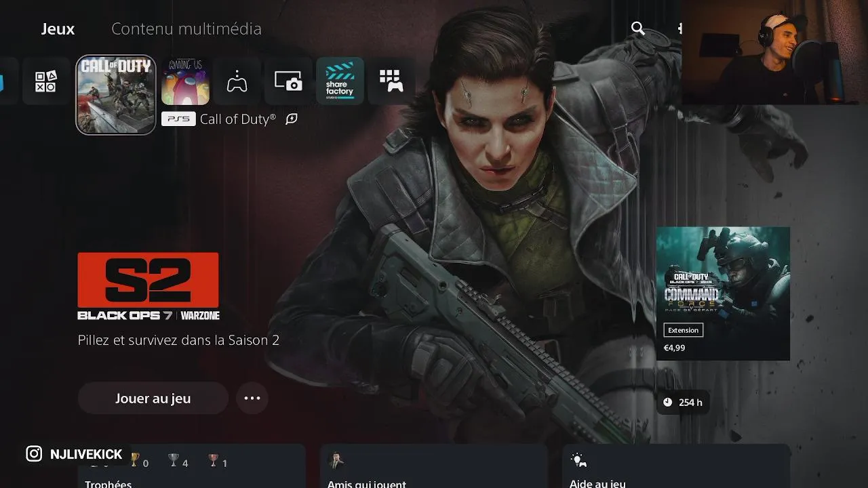This screenshot has width=868, height=488.
Task: Click the lightbulb Aide au jeu icon
Action: [578, 461]
